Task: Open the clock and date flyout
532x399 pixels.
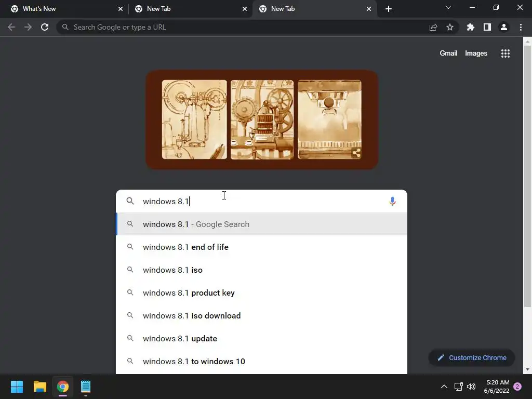Action: point(496,387)
